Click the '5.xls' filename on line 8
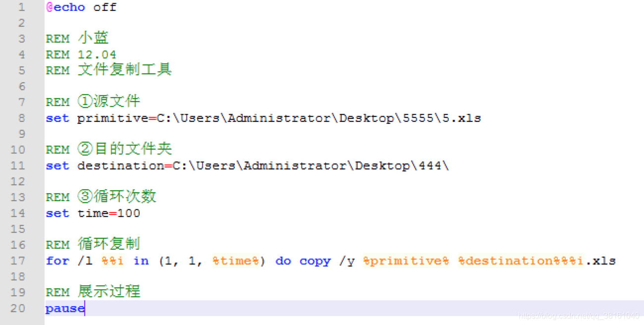The image size is (644, 325). pyautogui.click(x=461, y=118)
